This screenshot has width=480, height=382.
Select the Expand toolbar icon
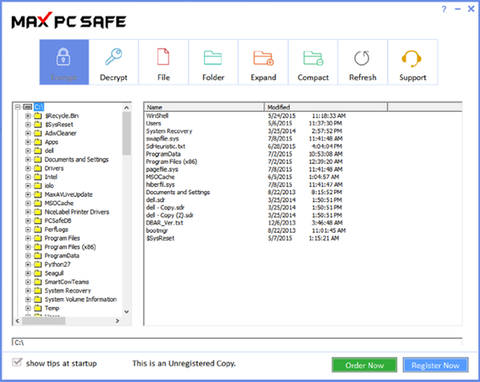pyautogui.click(x=263, y=58)
